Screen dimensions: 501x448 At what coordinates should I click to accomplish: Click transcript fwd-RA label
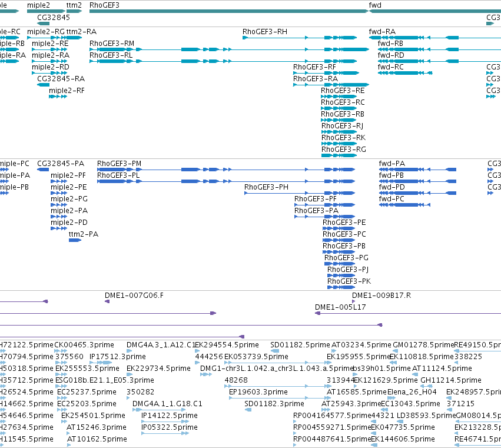[x=382, y=32]
